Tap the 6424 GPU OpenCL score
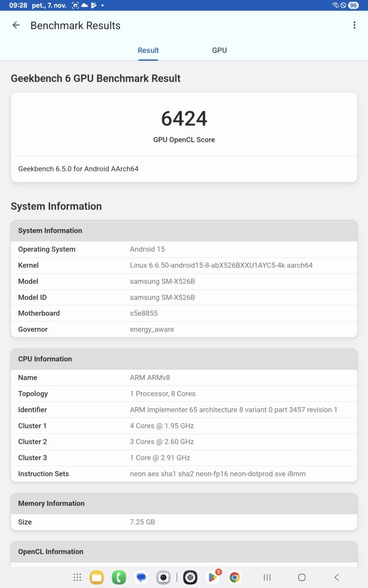This screenshot has width=368, height=588. pyautogui.click(x=184, y=119)
